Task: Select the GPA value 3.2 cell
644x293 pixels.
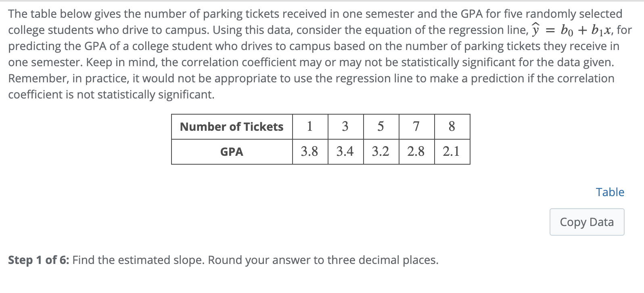Action: (x=380, y=152)
